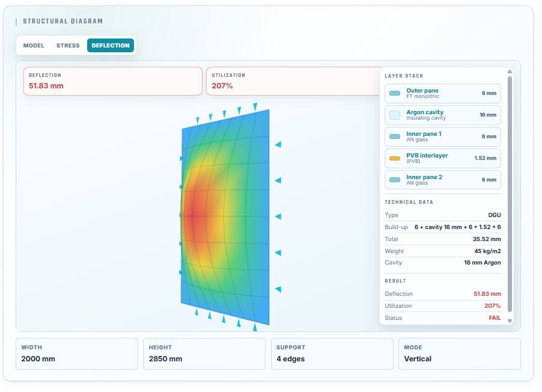This screenshot has height=392, width=542.
Task: Select the PVB interlayer layer card
Action: coord(442,159)
